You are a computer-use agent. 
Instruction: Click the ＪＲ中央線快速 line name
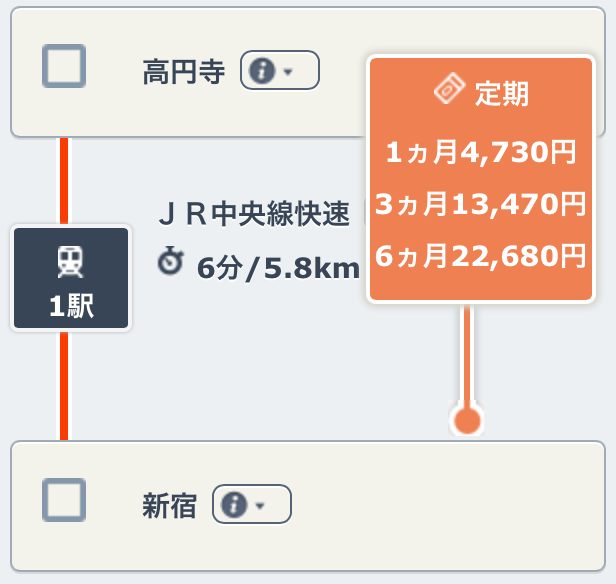pyautogui.click(x=255, y=214)
